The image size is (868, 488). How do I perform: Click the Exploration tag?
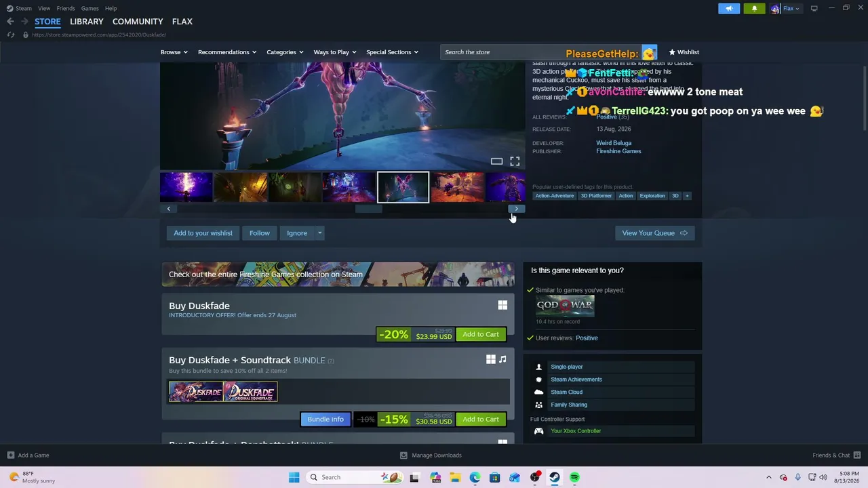652,196
